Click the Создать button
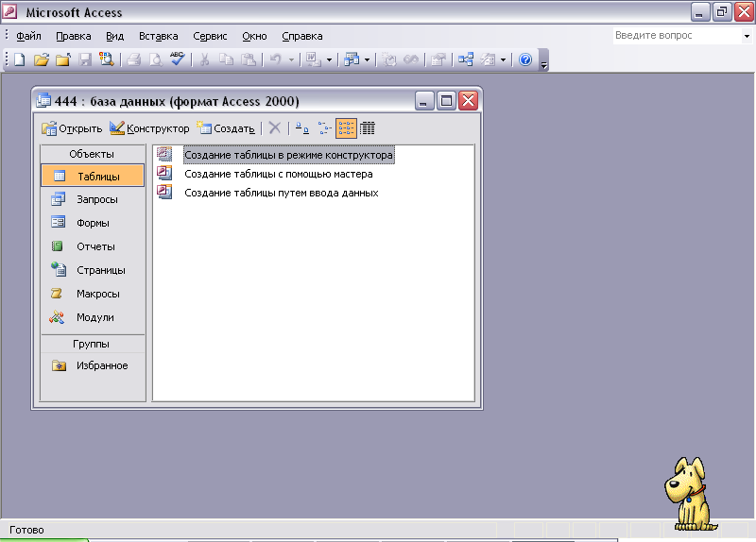Image resolution: width=756 pixels, height=542 pixels. point(226,128)
